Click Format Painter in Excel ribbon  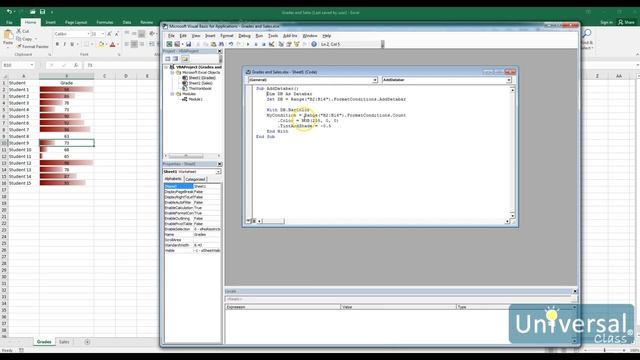pyautogui.click(x=33, y=47)
